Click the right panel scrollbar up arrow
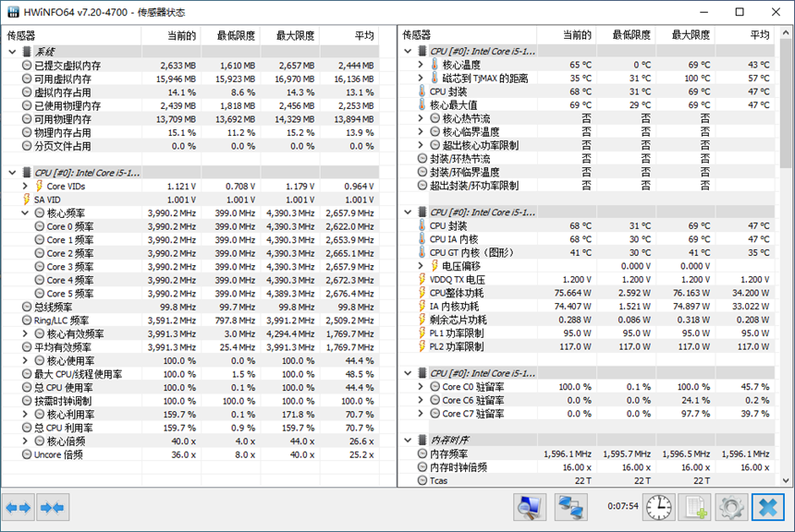Viewport: 795px width, 532px height. point(786,32)
